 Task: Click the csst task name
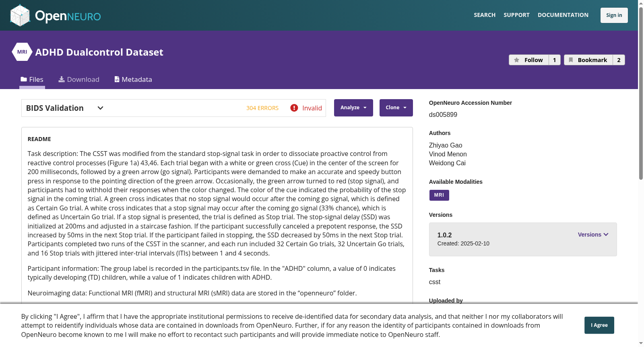(x=435, y=282)
